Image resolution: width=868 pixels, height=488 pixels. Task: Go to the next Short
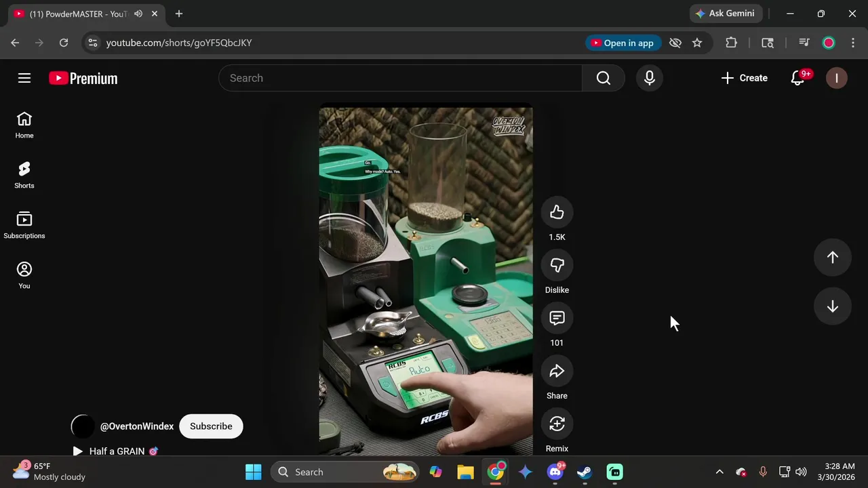(833, 306)
